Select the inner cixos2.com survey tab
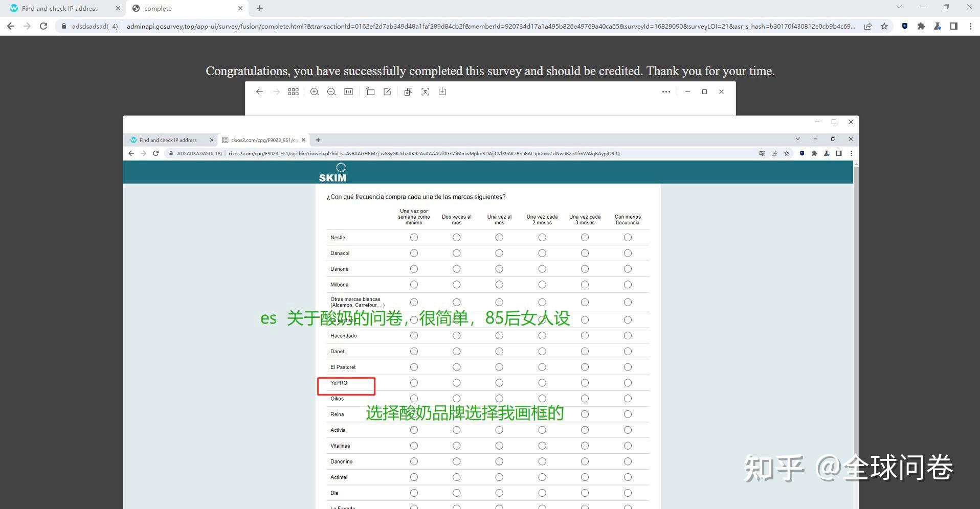 click(x=264, y=140)
